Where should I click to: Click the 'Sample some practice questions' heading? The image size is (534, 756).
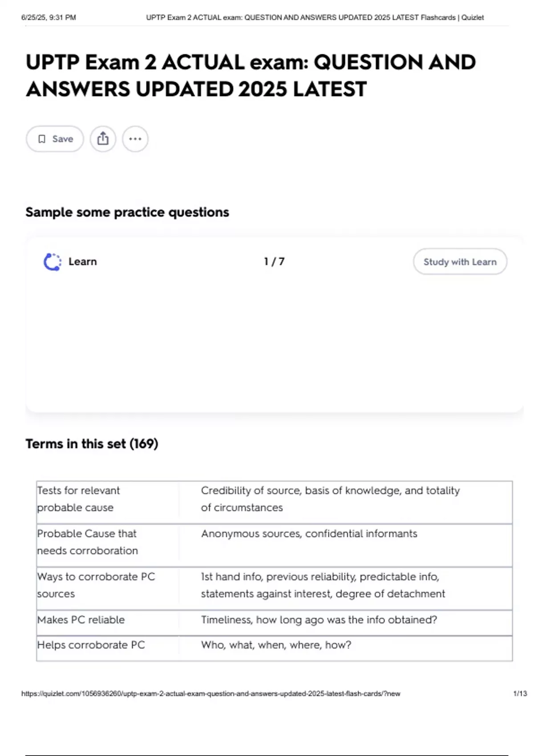127,212
